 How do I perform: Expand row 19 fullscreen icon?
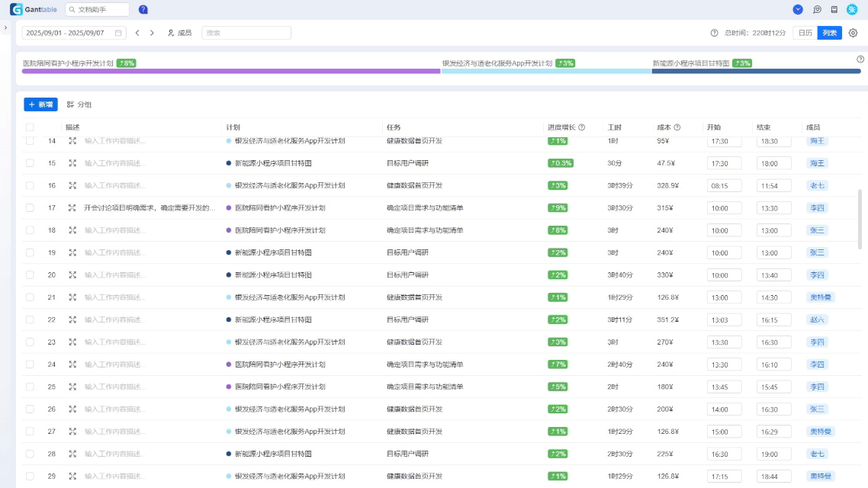pyautogui.click(x=72, y=252)
